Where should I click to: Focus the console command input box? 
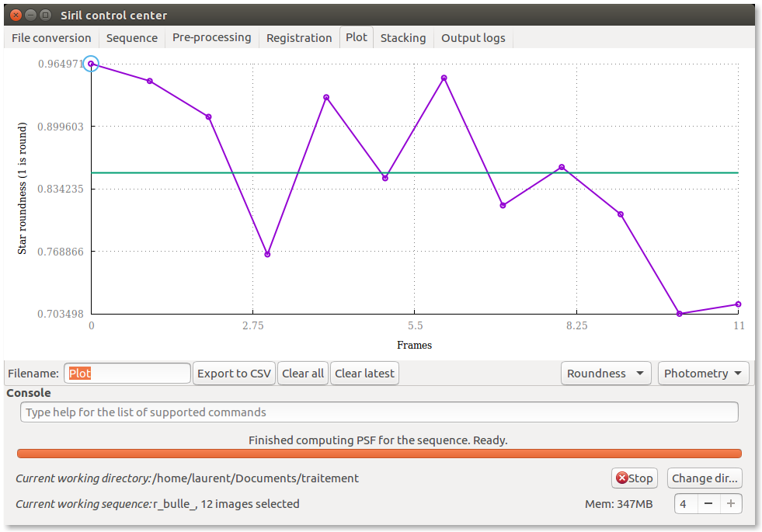(379, 412)
